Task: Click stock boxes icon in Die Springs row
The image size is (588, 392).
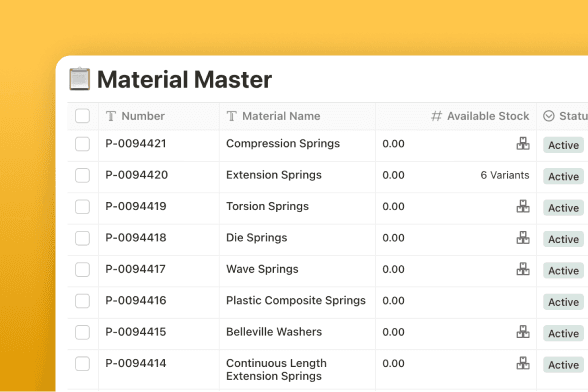Action: click(x=523, y=238)
